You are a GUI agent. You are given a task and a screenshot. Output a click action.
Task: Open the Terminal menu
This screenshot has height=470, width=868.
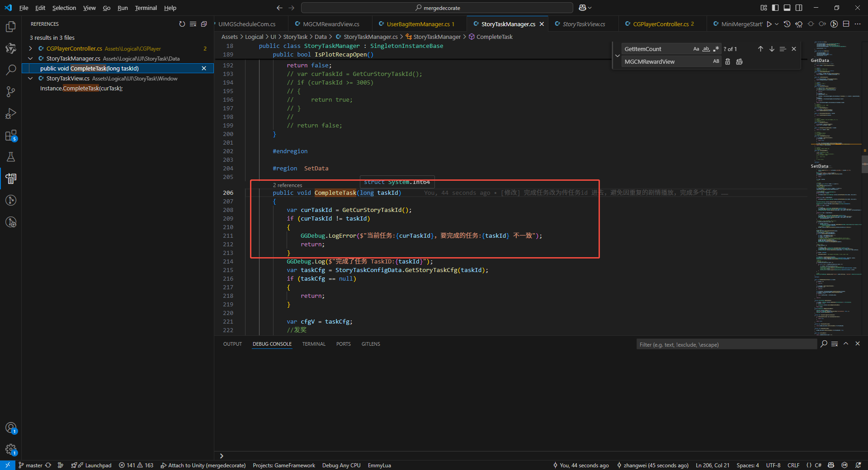(146, 8)
